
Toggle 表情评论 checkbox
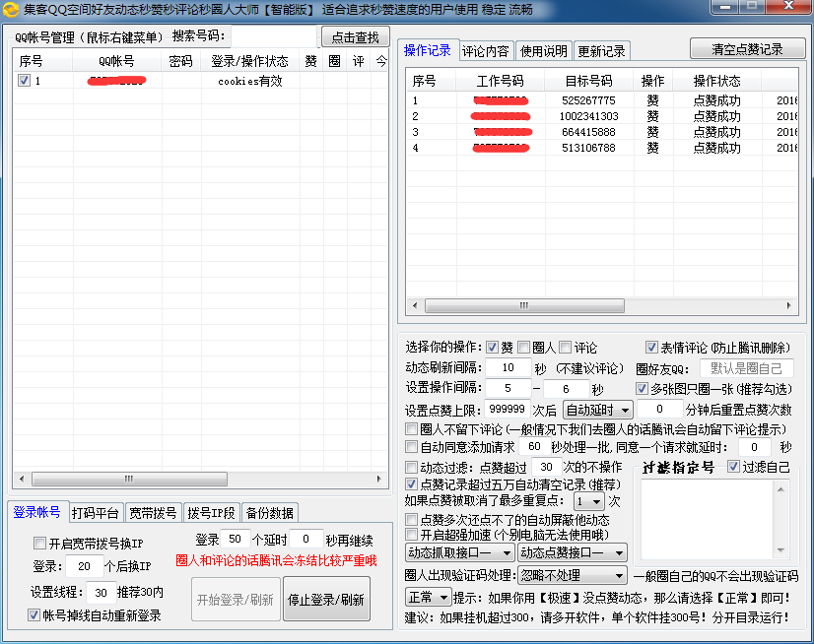(x=651, y=348)
